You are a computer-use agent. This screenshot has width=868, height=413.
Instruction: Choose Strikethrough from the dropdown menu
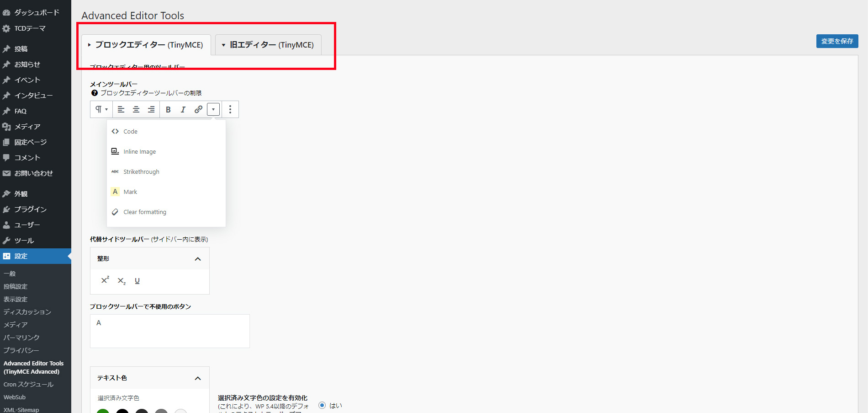point(141,172)
